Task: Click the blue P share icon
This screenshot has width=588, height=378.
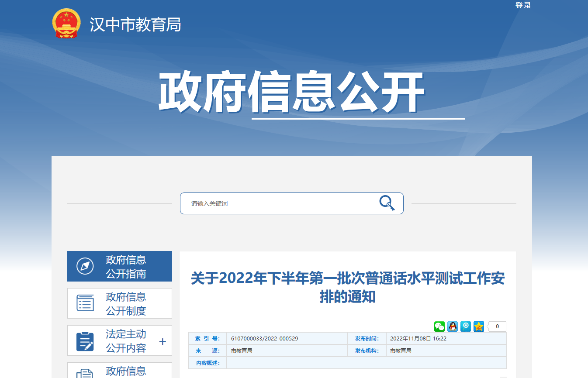Action: [x=465, y=326]
